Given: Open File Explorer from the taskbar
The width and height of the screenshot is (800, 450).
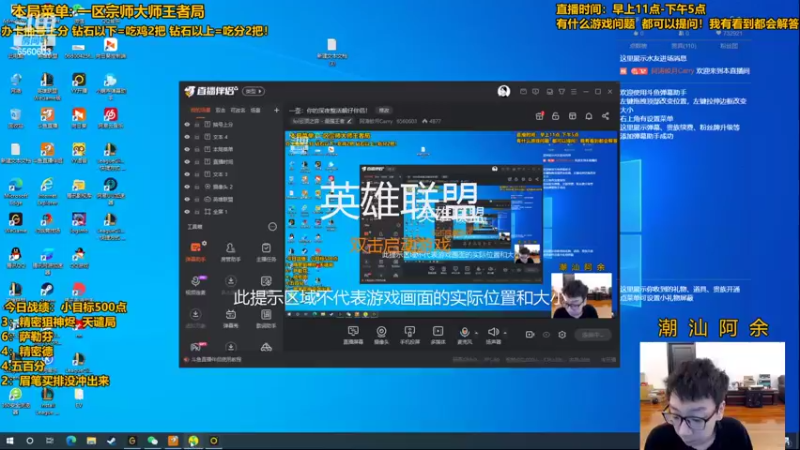Looking at the screenshot, I should click(91, 441).
